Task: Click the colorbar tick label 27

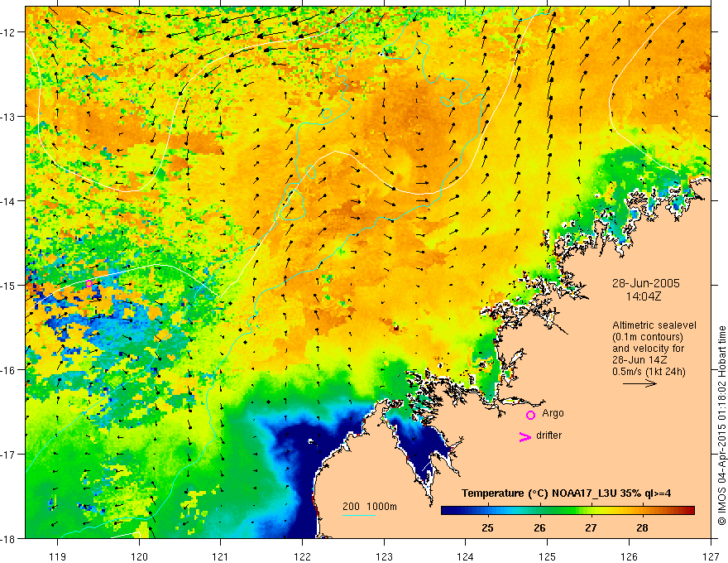Action: click(591, 527)
